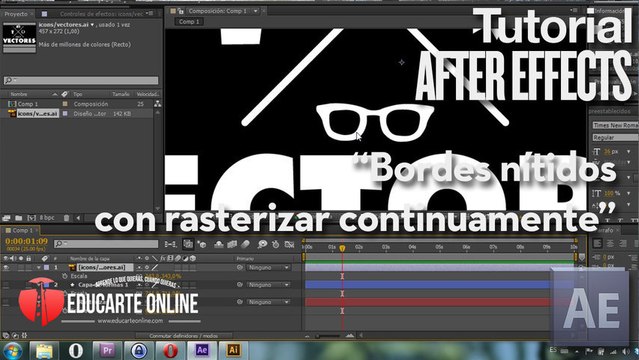Select right paragraph alignment icon
Viewport: 639px width, 360px height.
click(623, 243)
